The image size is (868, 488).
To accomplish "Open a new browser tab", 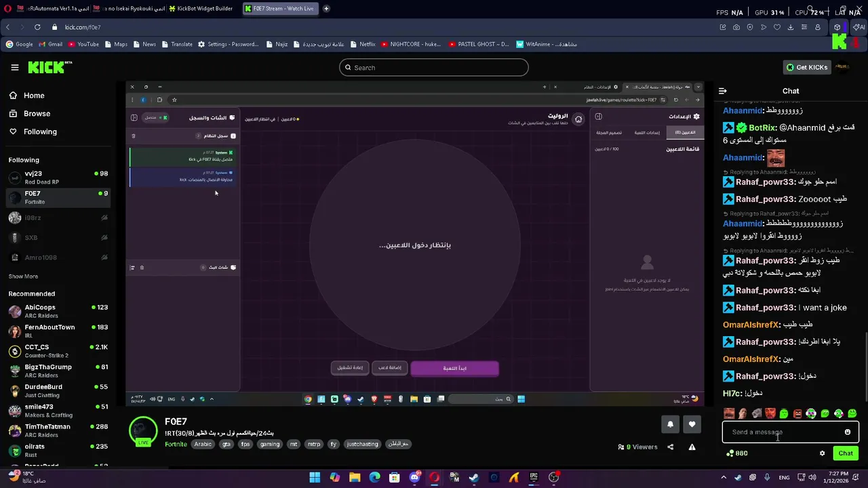I will point(326,9).
